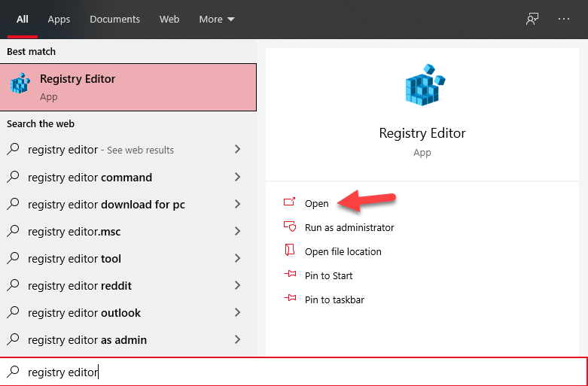
Task: Click the Open file location folder icon
Action: coord(290,251)
